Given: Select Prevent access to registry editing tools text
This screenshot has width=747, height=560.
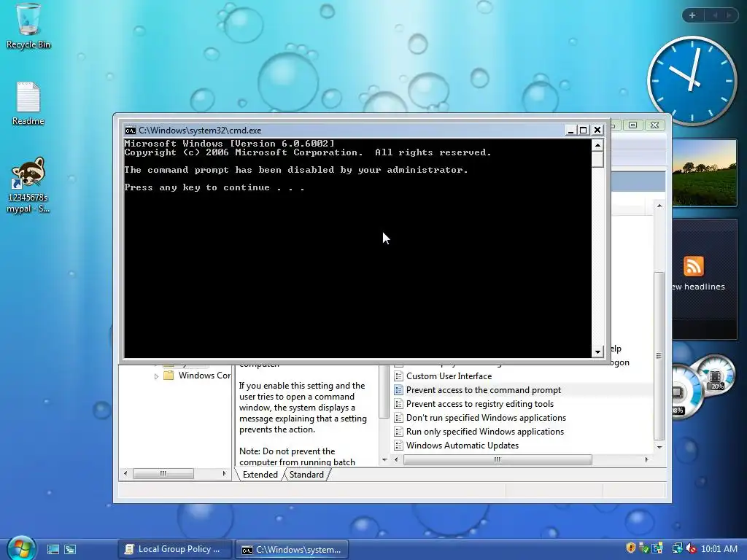Looking at the screenshot, I should tap(480, 404).
